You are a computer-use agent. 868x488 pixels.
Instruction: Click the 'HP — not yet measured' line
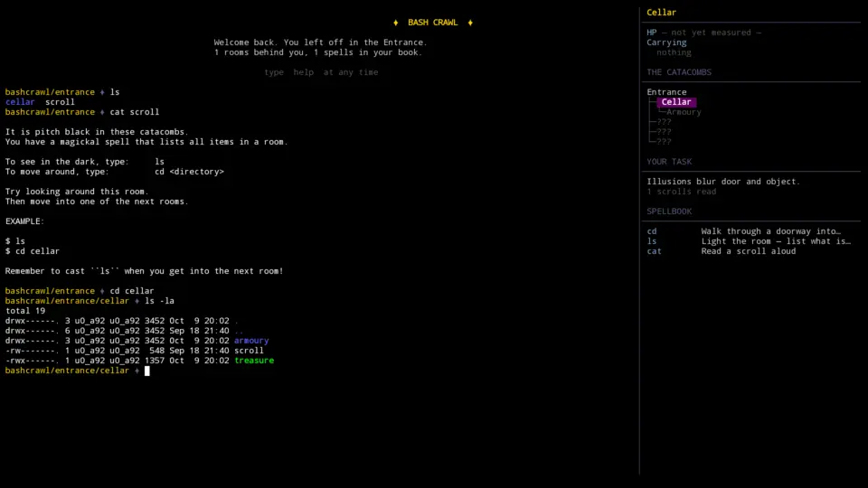704,33
